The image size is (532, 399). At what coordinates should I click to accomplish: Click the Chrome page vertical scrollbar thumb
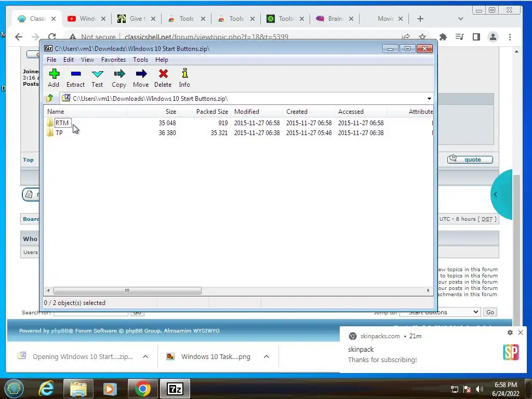click(516, 251)
